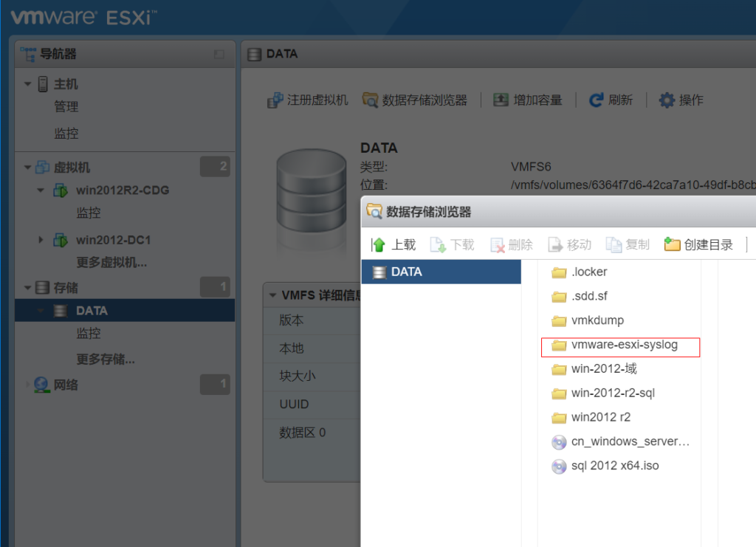This screenshot has width=756, height=547.
Task: Click 删除 delete in the browser
Action: 512,245
